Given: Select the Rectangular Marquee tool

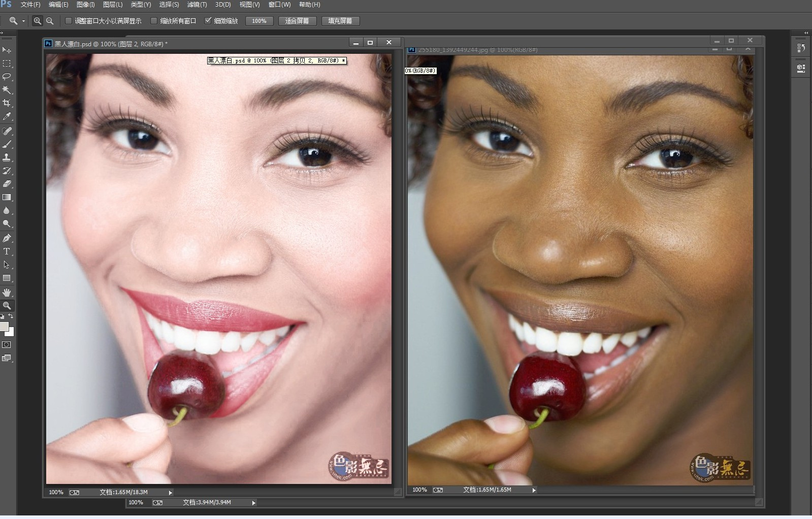Looking at the screenshot, I should (x=7, y=63).
